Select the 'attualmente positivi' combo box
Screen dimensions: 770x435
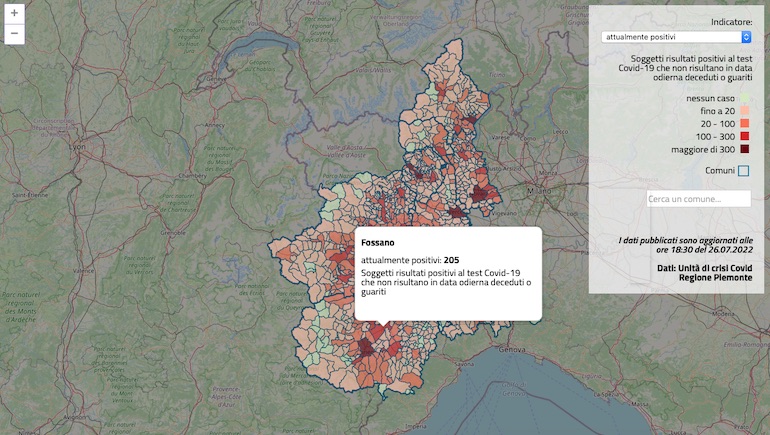point(675,37)
